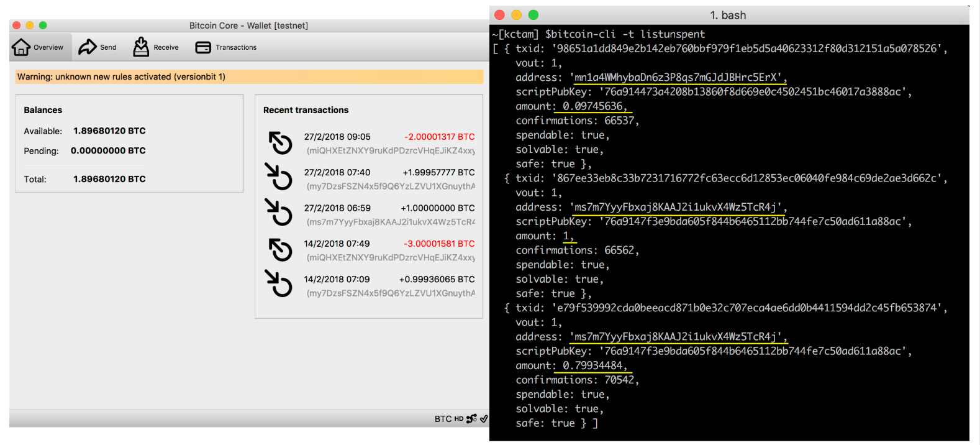The image size is (980, 445).
Task: Click the 14/2/2018 07:49 transaction date
Action: (x=337, y=244)
